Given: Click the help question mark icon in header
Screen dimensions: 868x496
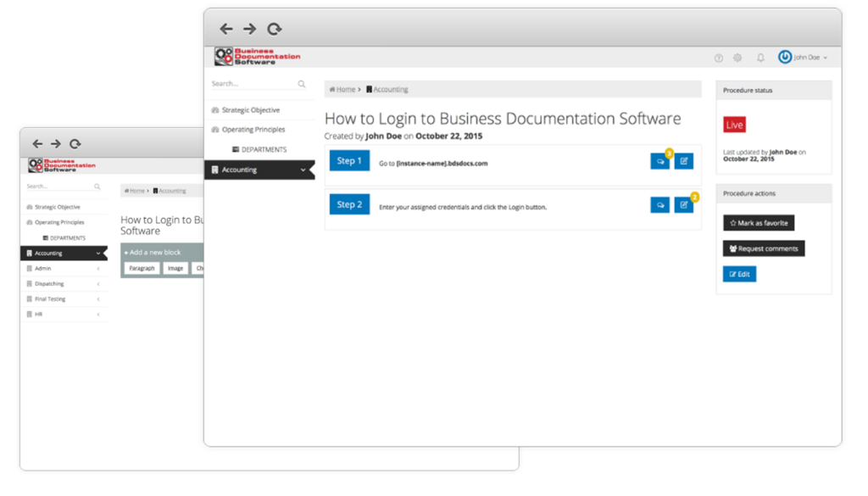Looking at the screenshot, I should [719, 58].
